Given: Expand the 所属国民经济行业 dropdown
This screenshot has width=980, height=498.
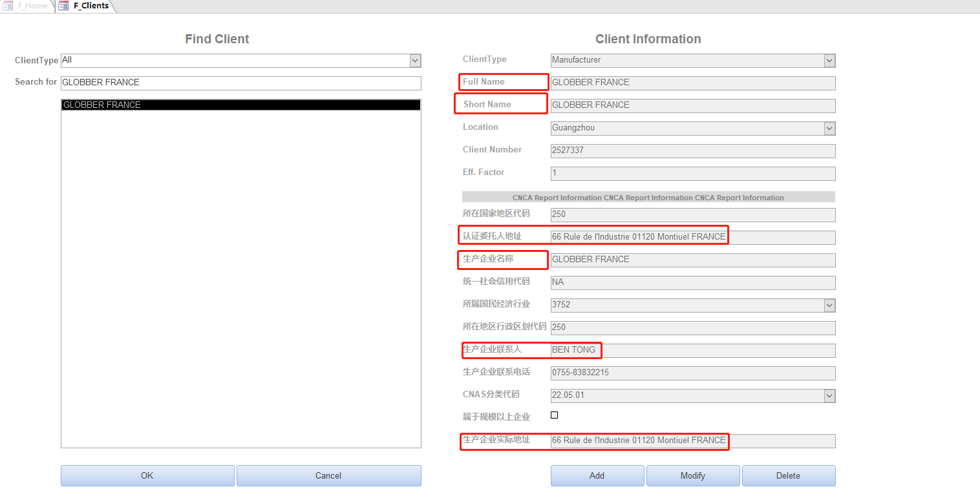Looking at the screenshot, I should 829,306.
